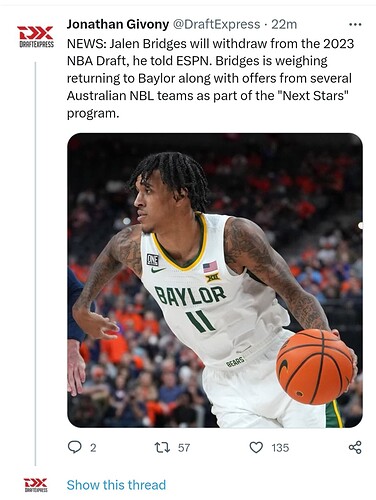This screenshot has width=376, height=500.
Task: Click the 57 retweets count
Action: (x=184, y=448)
